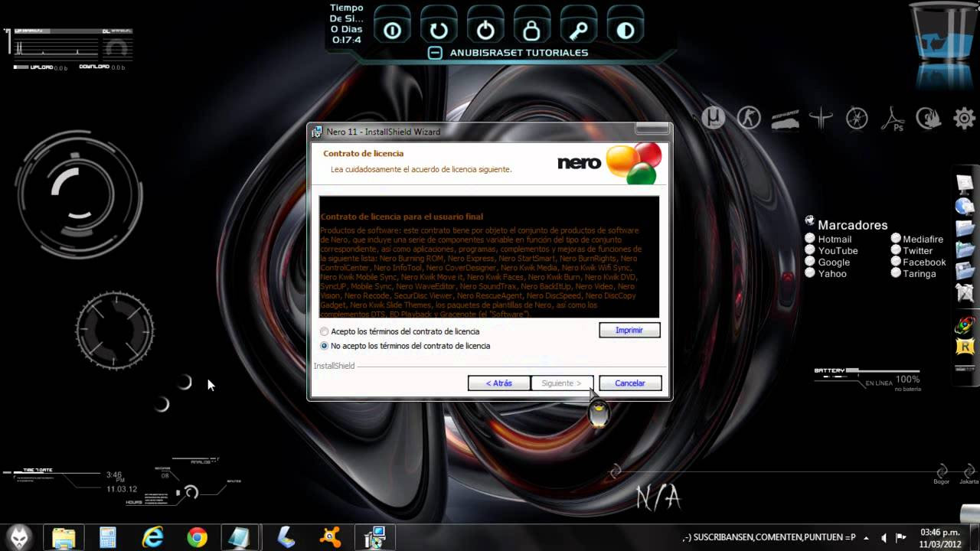This screenshot has height=551, width=980.
Task: Open the Calculator taskbar icon
Action: tap(108, 538)
